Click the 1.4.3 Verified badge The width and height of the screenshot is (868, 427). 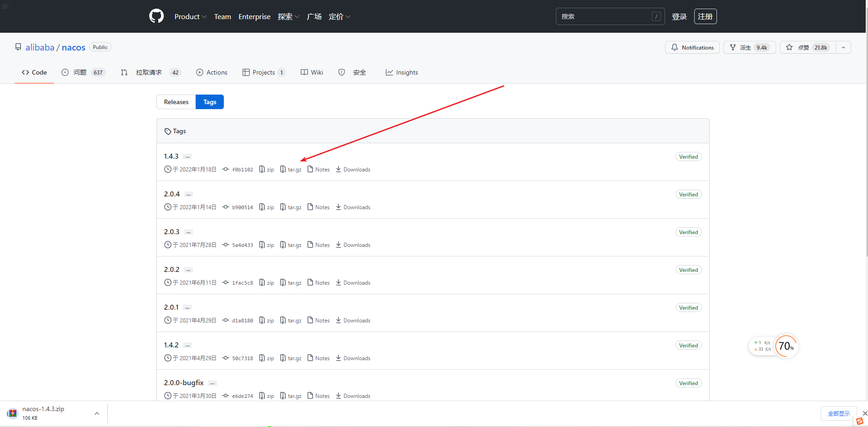tap(688, 156)
